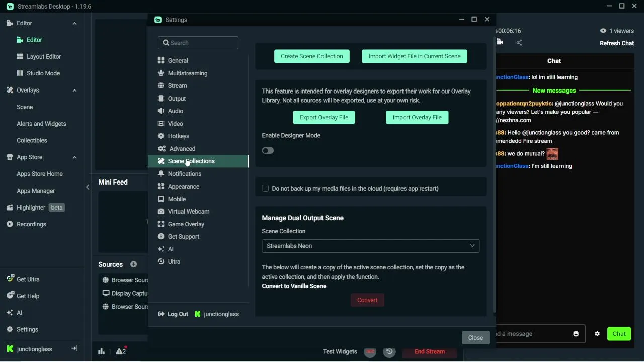Click the red Convert button
The image size is (644, 362).
point(367,300)
